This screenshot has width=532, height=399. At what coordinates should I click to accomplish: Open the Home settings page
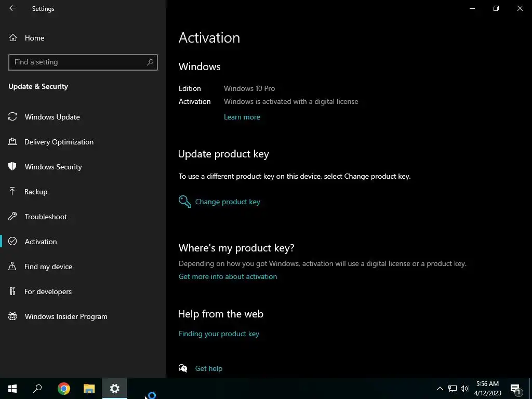(83, 38)
